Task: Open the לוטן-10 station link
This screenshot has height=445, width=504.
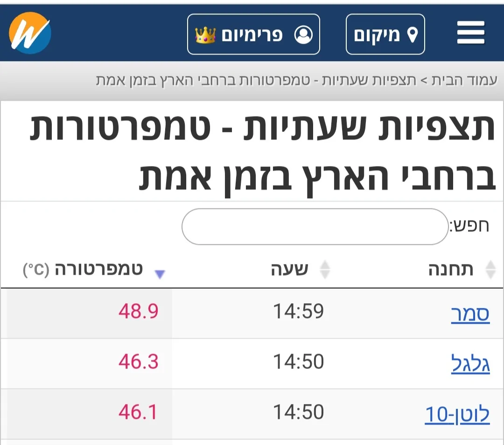Action: tap(457, 414)
